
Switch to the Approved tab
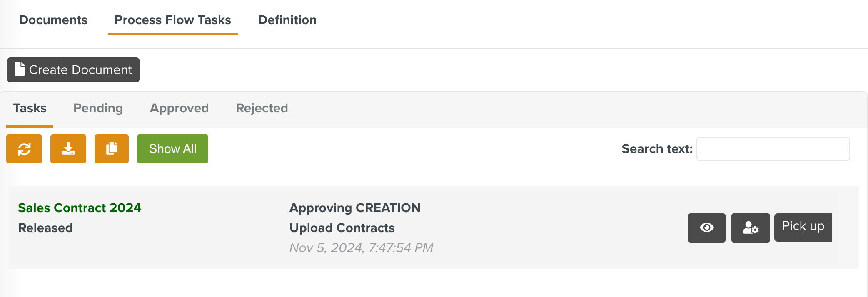[179, 108]
